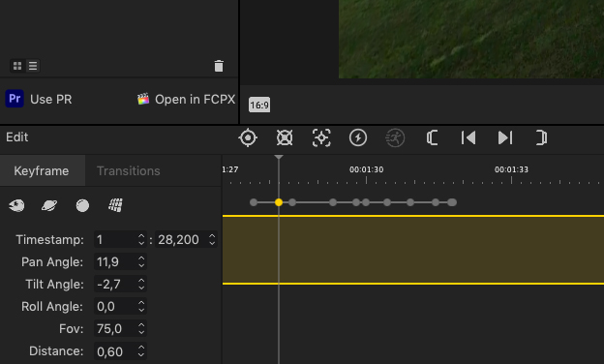Jump to previous keyframe
This screenshot has width=604, height=364.
(x=468, y=137)
